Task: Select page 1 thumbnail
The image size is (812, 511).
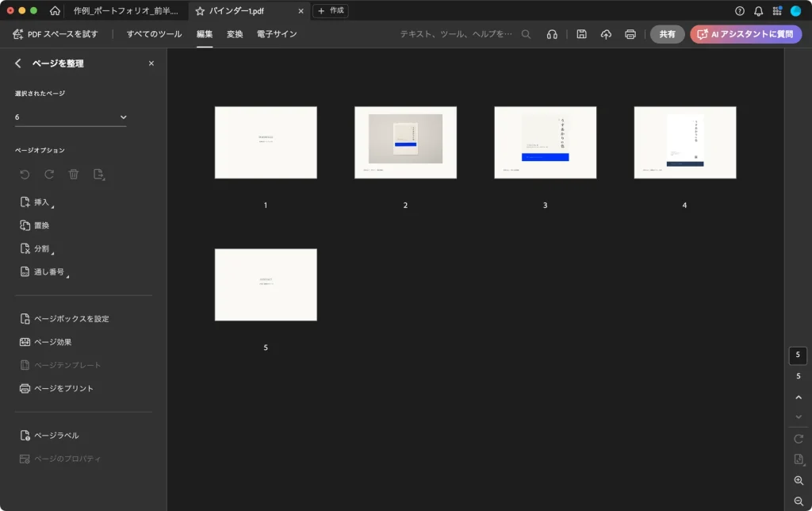Action: (266, 143)
